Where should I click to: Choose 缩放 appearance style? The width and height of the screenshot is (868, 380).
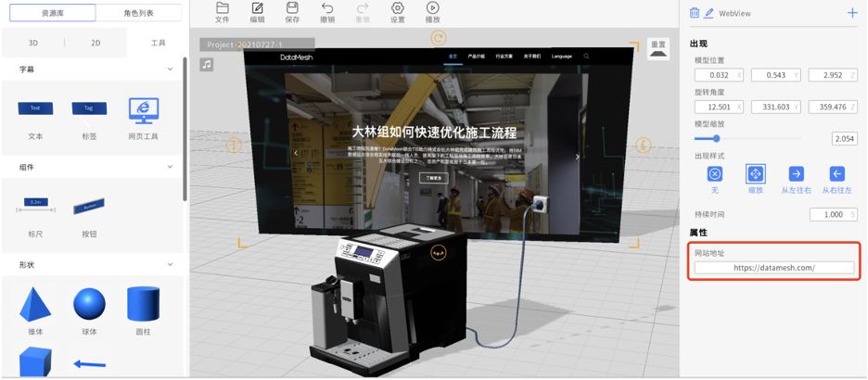[756, 173]
